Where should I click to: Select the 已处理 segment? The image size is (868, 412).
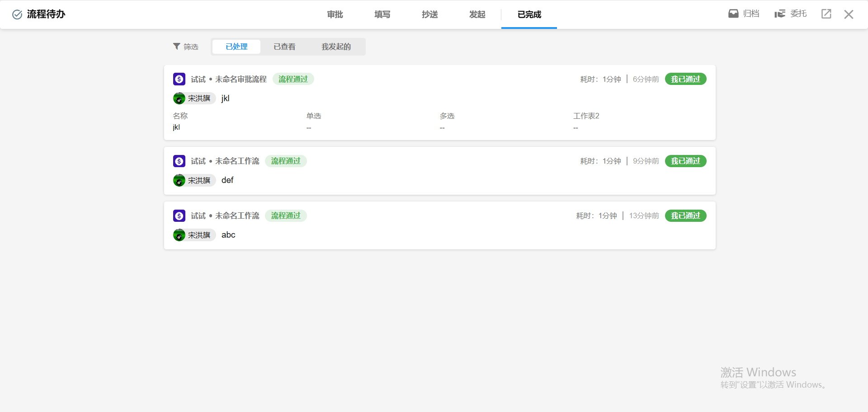tap(236, 47)
